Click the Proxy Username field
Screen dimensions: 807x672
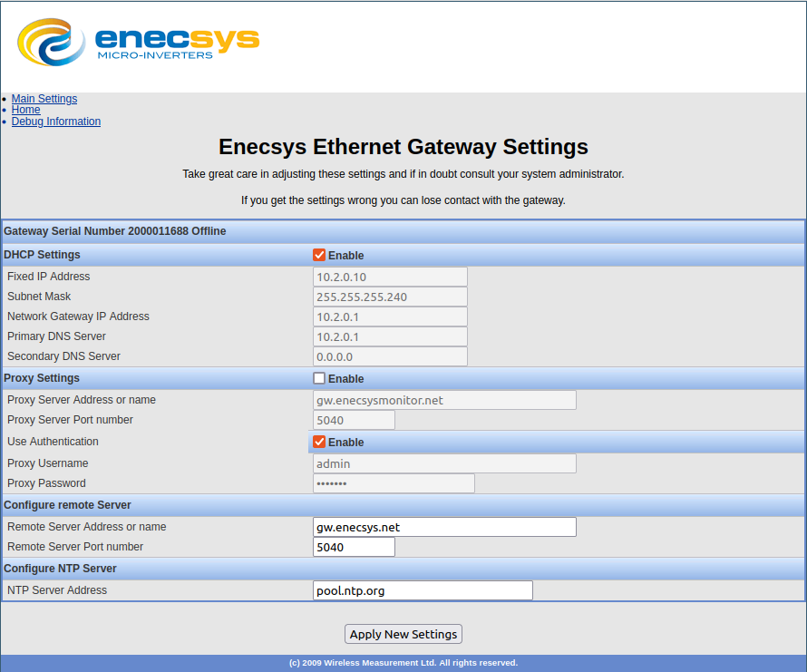click(444, 463)
